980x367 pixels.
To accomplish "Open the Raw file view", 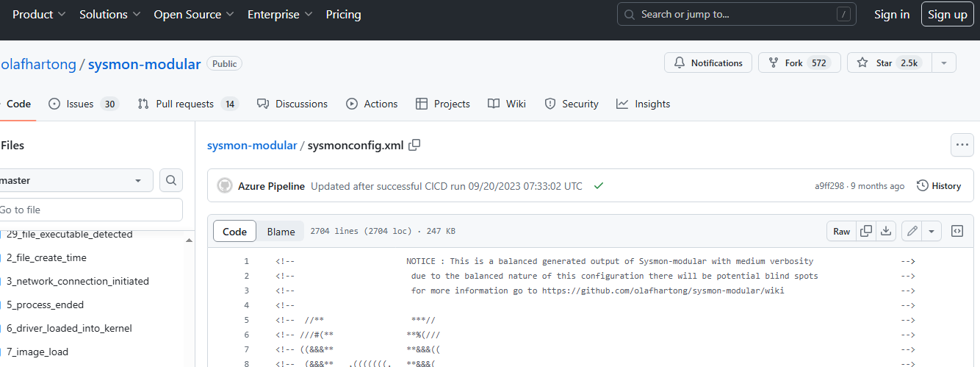I will pyautogui.click(x=842, y=231).
